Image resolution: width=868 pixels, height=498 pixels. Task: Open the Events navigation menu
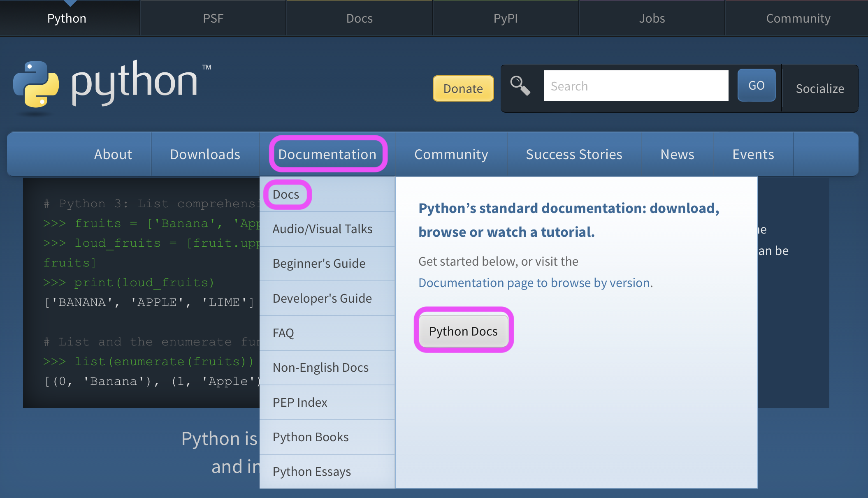(x=753, y=154)
